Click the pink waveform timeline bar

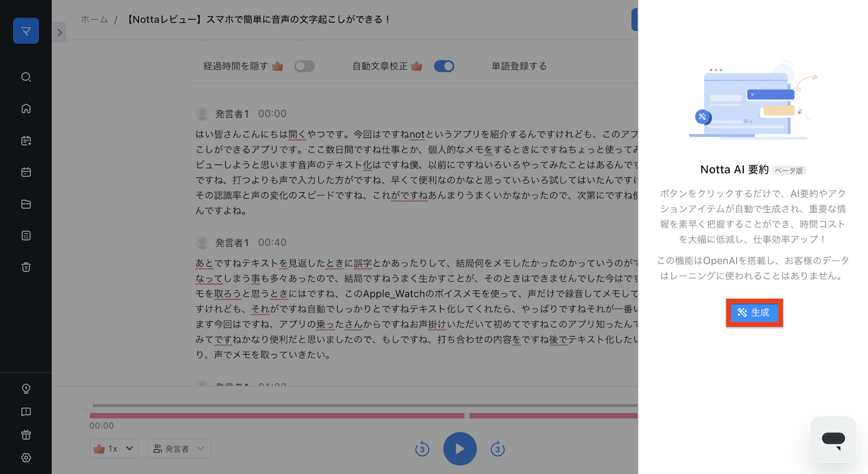[363, 416]
